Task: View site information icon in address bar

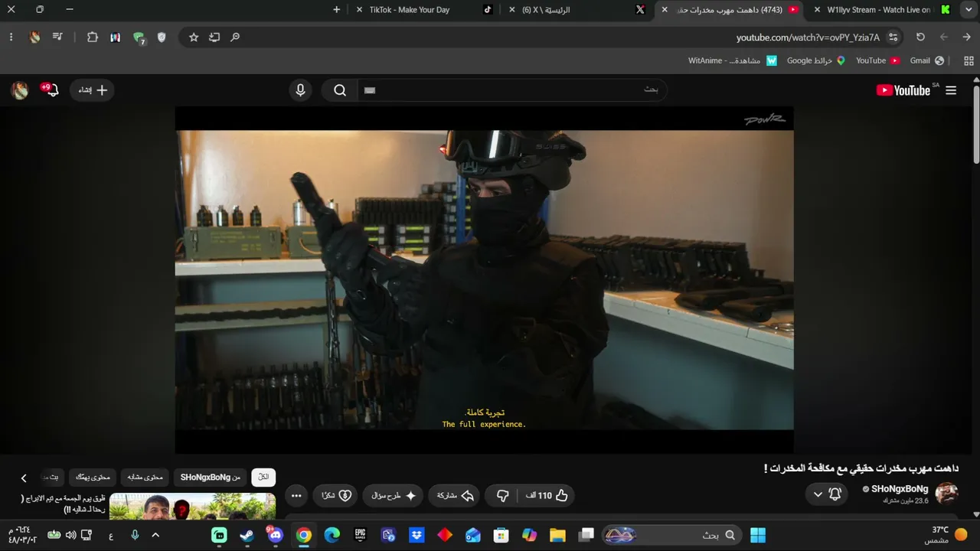Action: pyautogui.click(x=893, y=37)
